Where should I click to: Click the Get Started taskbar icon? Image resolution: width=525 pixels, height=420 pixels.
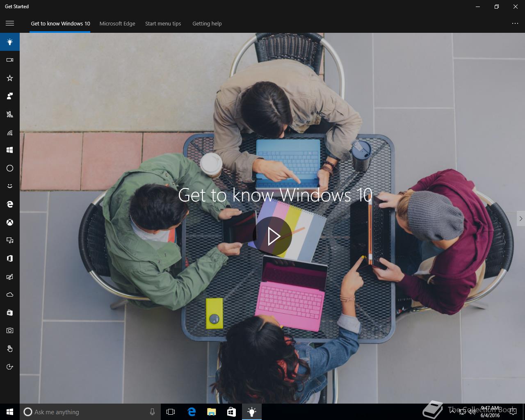pos(252,412)
